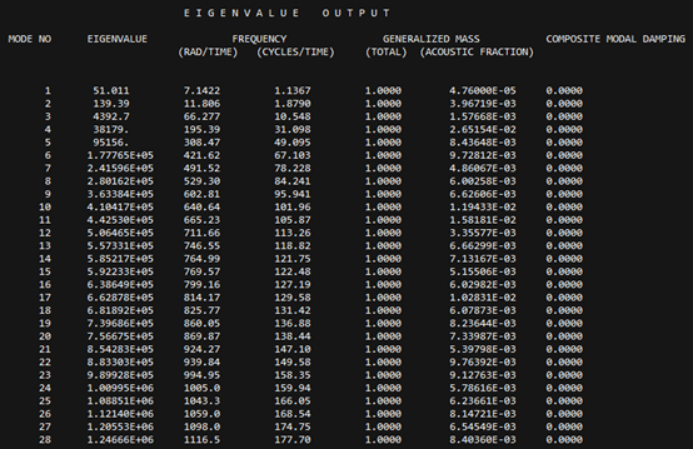
Task: Select rad/time value 421.62
Action: tap(202, 155)
